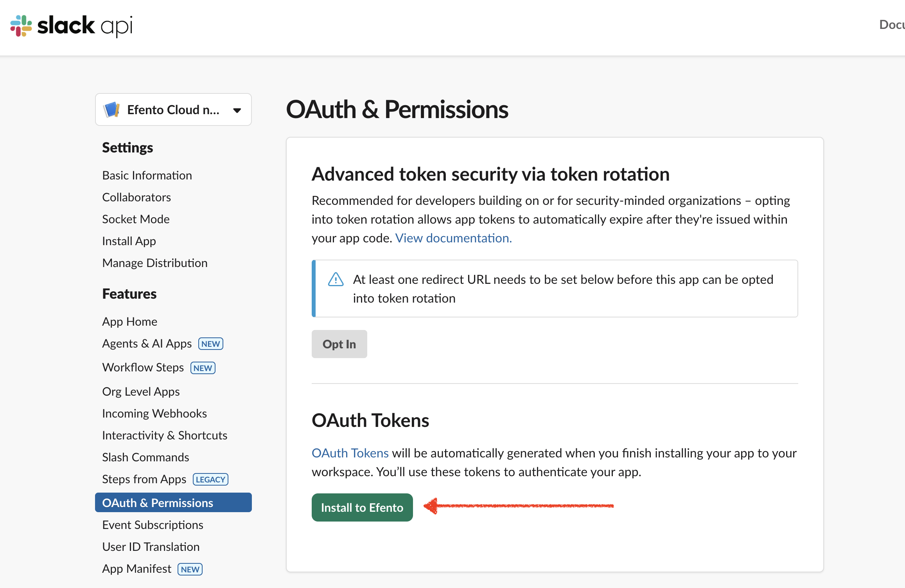Click the Install to Efento button
Viewport: 905px width, 588px height.
362,507
